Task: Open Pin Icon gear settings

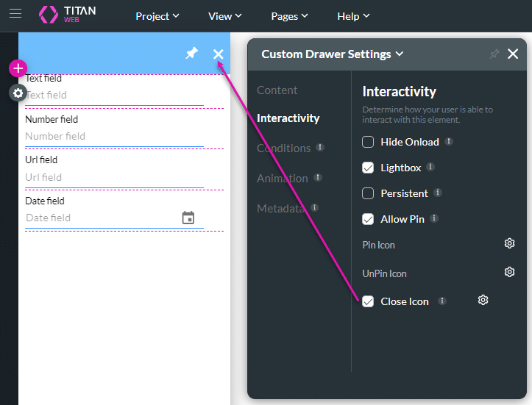Action: click(509, 244)
